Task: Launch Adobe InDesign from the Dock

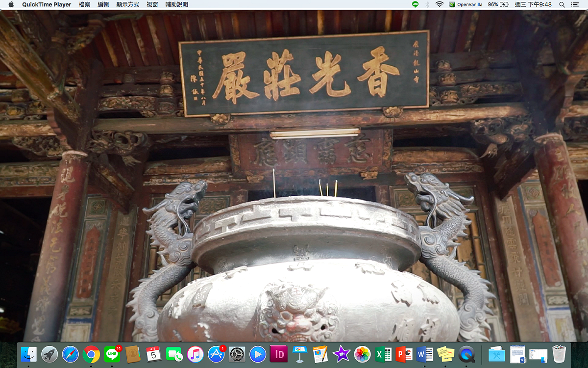Action: pyautogui.click(x=278, y=354)
